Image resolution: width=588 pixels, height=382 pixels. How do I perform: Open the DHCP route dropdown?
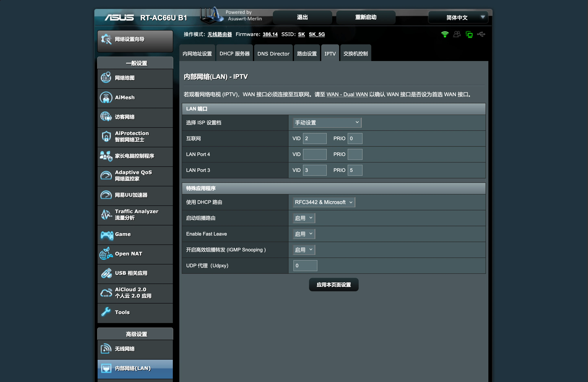pos(324,202)
